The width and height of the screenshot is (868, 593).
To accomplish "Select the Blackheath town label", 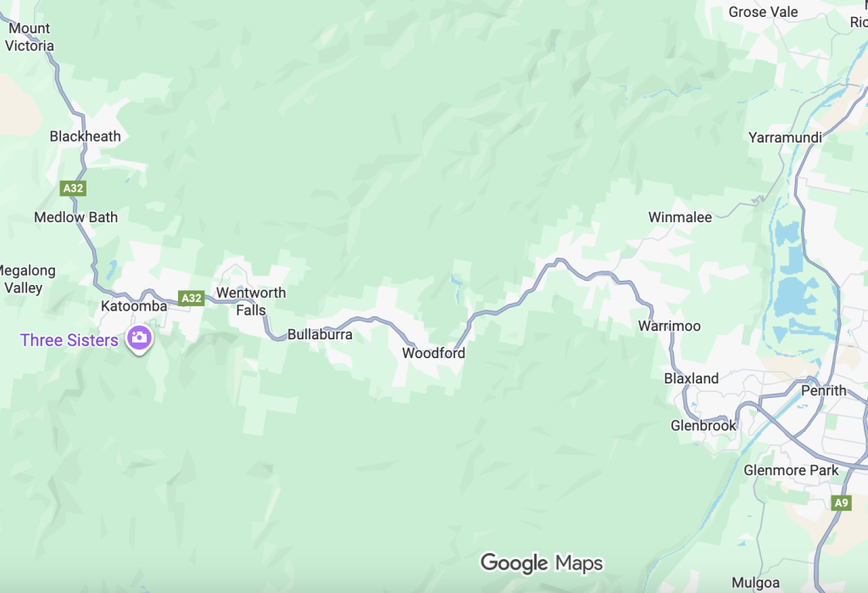I will pyautogui.click(x=86, y=137).
